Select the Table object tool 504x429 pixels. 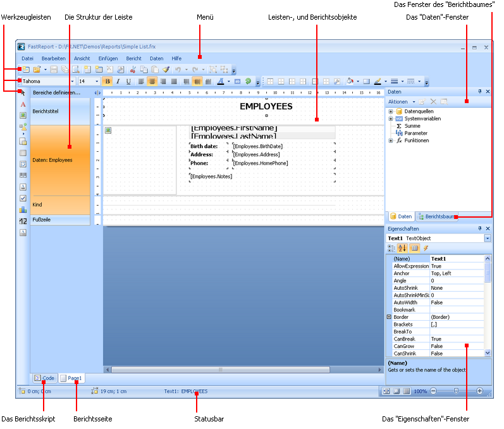pos(23,152)
